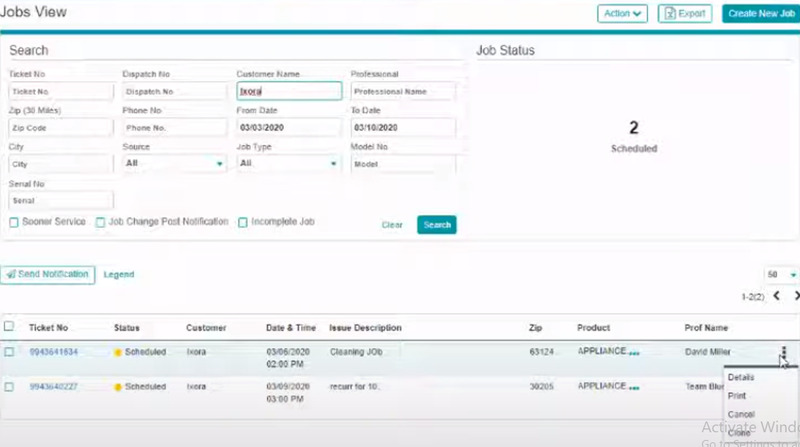Open ticket link 9943640227
Screen dimensions: 800x447
click(x=54, y=387)
